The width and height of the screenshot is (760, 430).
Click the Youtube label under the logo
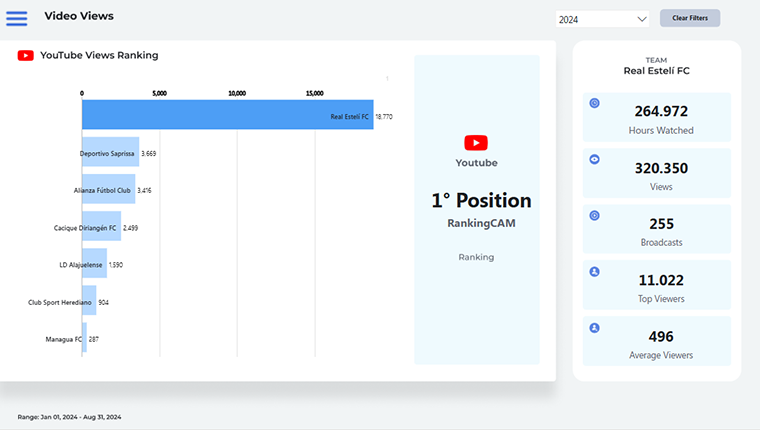(476, 163)
